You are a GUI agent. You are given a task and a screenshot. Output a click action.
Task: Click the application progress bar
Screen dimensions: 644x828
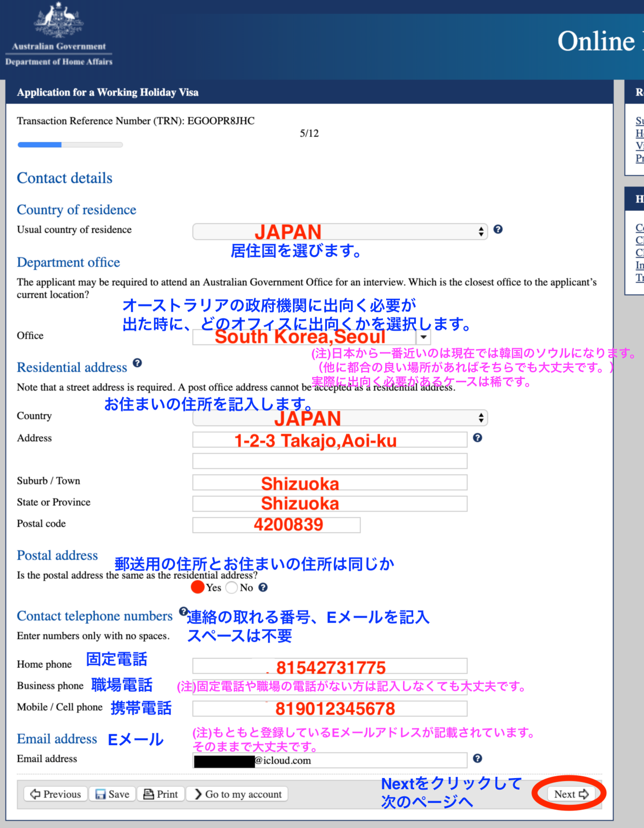coord(70,144)
